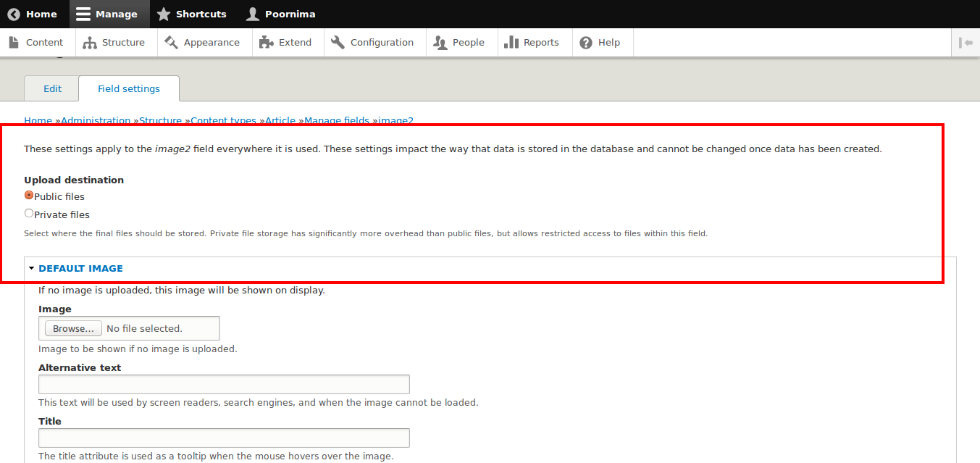Click the Help question-mark icon

(x=586, y=43)
